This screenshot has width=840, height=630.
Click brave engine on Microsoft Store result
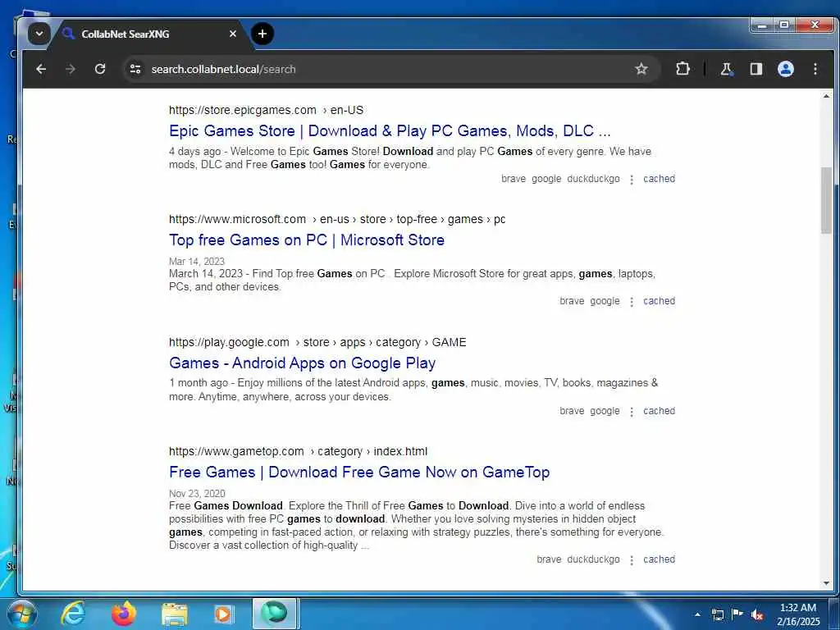tap(572, 301)
